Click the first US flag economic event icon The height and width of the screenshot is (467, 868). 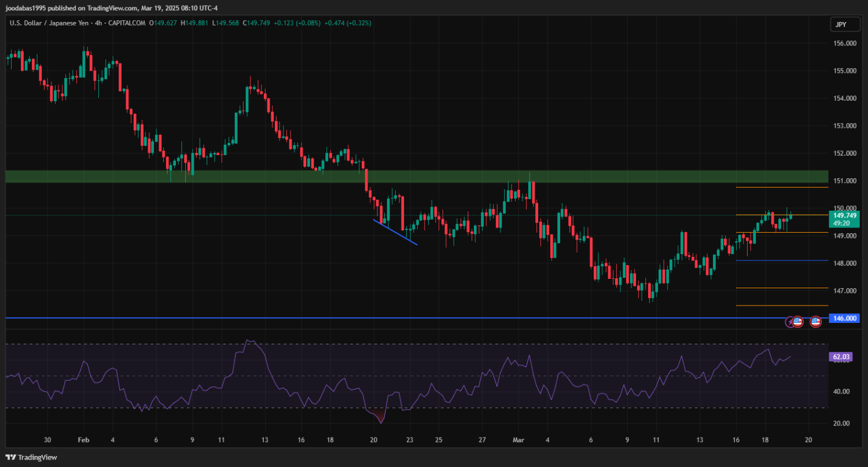tap(797, 321)
